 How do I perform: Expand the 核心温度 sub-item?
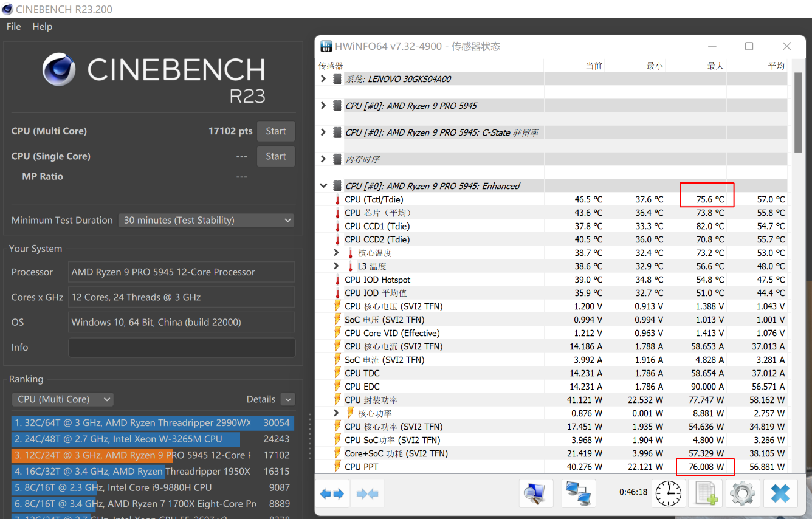(x=337, y=253)
